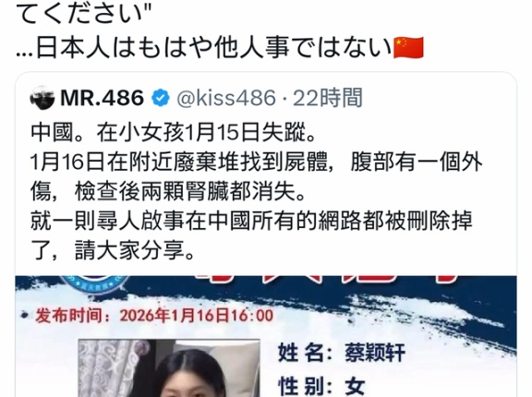Click the line 檢查後兩顆腎臟都消失
Image resolution: width=532 pixels, height=397 pixels.
click(x=168, y=192)
